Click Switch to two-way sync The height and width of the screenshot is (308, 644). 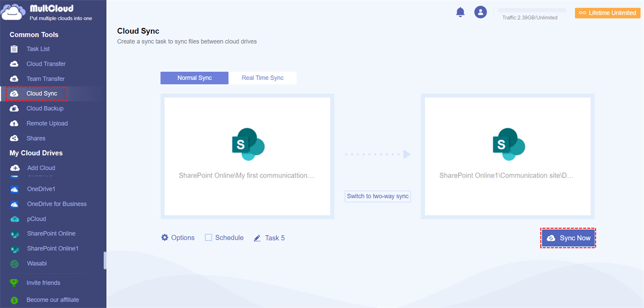click(x=378, y=196)
